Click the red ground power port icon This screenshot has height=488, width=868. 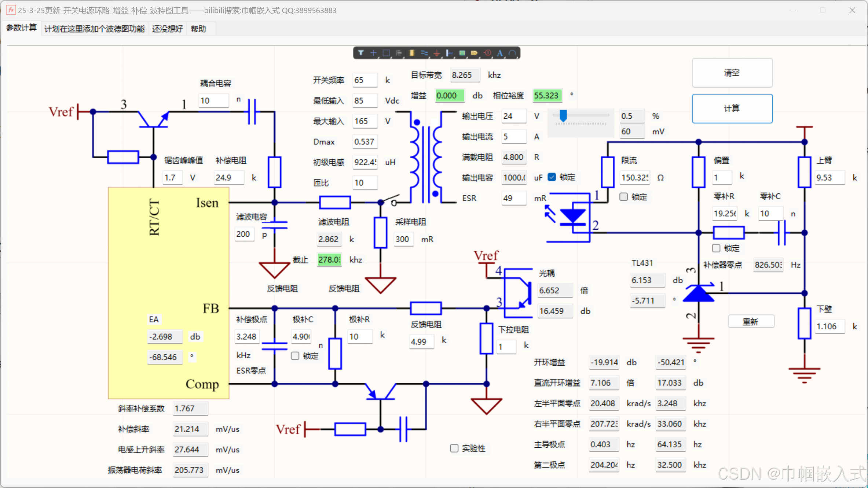pyautogui.click(x=437, y=53)
